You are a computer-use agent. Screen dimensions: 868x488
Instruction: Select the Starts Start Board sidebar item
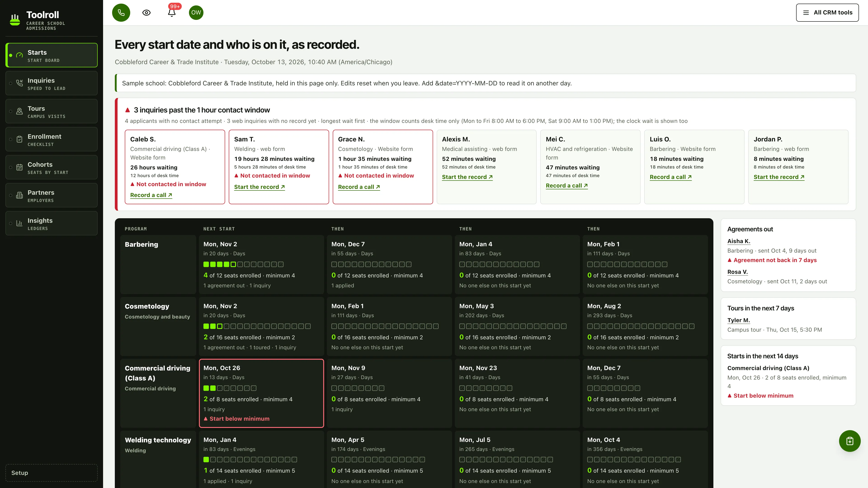tap(52, 55)
